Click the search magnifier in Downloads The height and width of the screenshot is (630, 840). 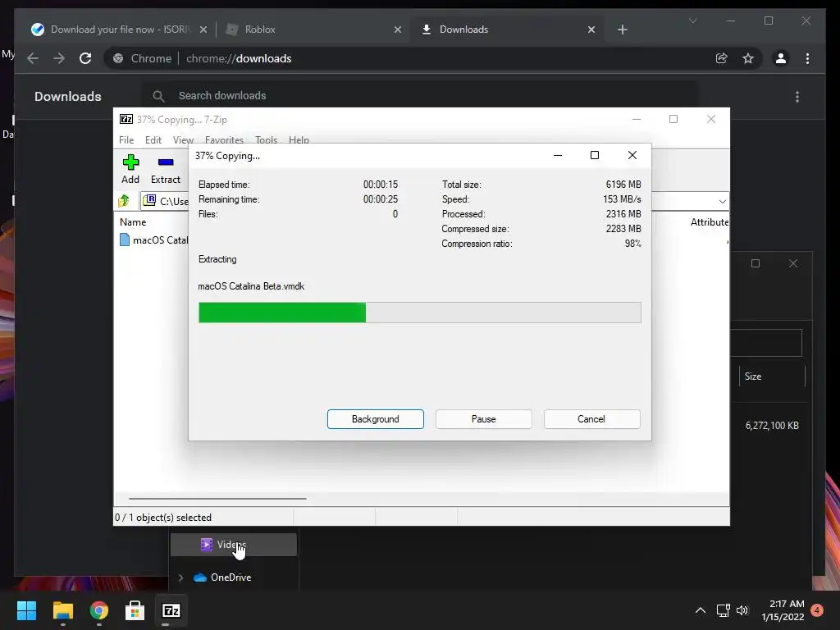coord(158,96)
